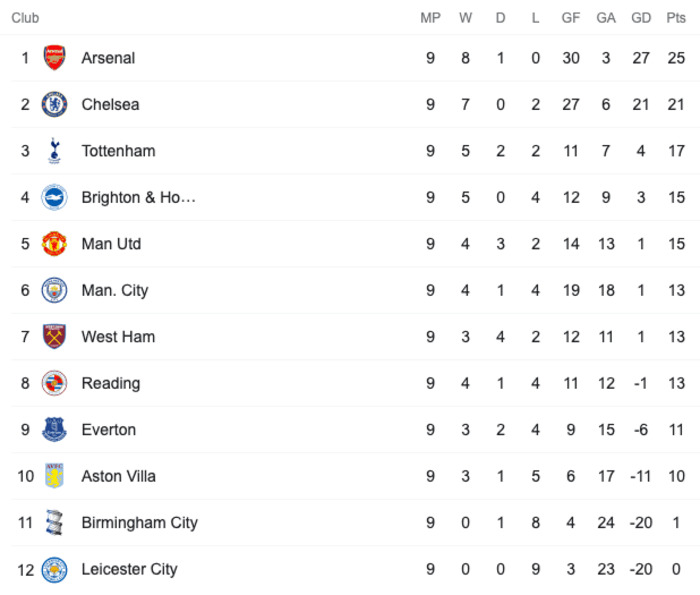Click the Birmingham City crest
The width and height of the screenshot is (700, 595).
(x=54, y=522)
